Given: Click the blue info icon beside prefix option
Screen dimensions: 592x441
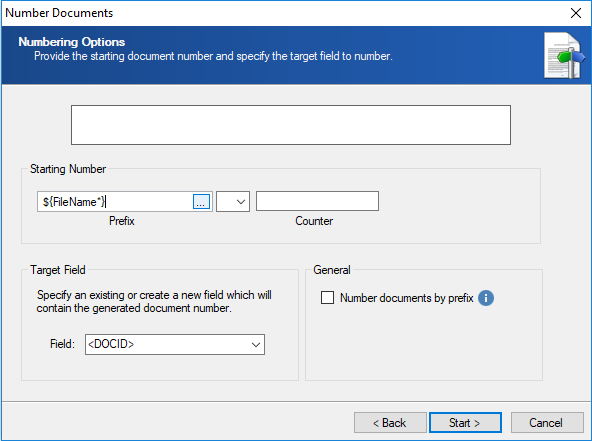Looking at the screenshot, I should [486, 298].
